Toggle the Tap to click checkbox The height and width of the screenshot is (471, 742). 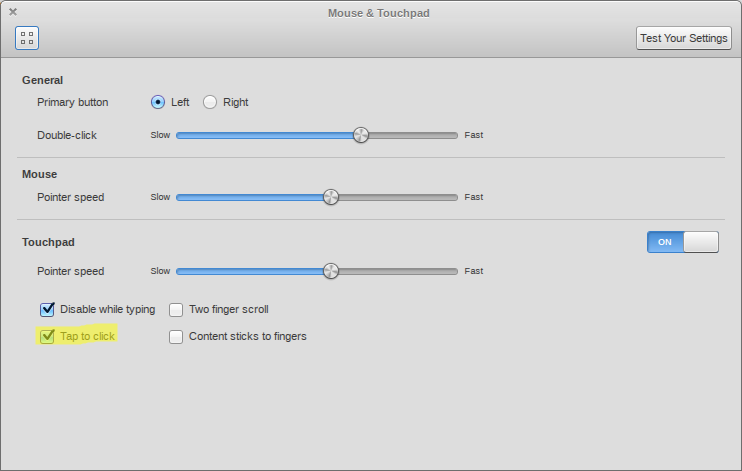click(48, 336)
